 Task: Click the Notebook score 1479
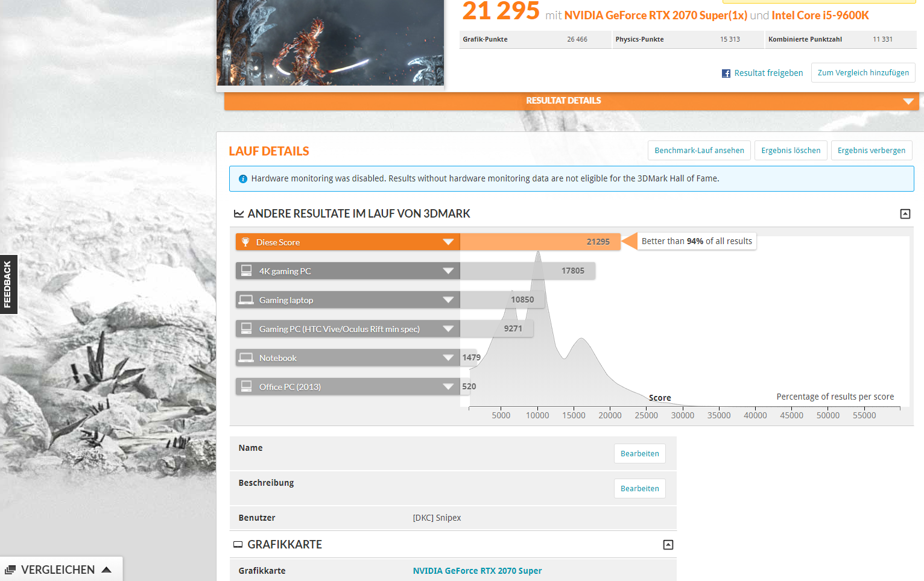tap(472, 357)
